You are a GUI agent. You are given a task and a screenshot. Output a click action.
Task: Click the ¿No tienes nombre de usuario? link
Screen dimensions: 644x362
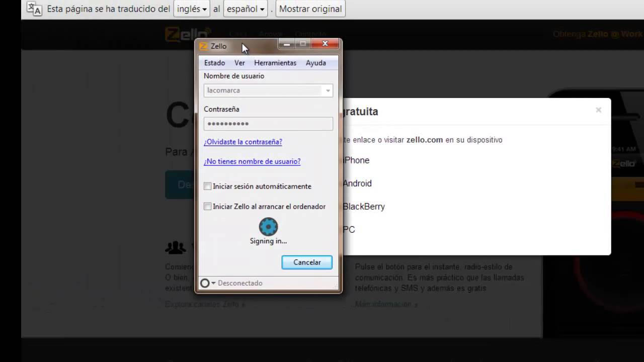click(x=252, y=161)
